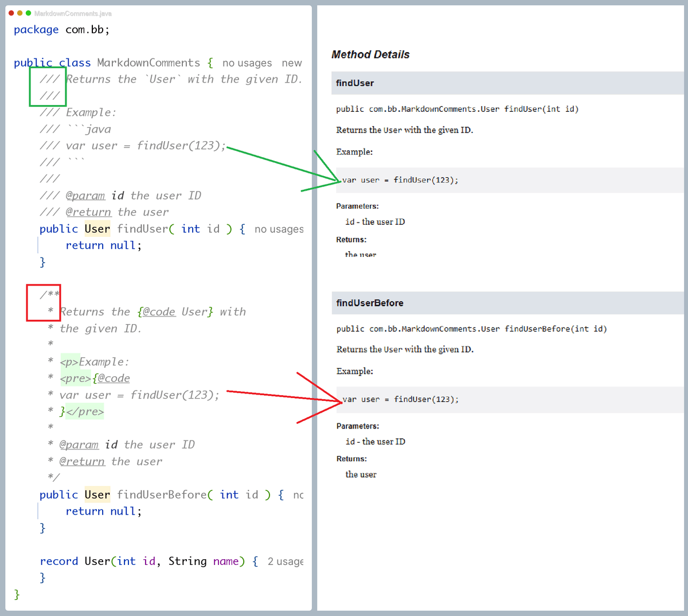Maximize editor window using green dot
This screenshot has height=616, width=688.
[28, 13]
